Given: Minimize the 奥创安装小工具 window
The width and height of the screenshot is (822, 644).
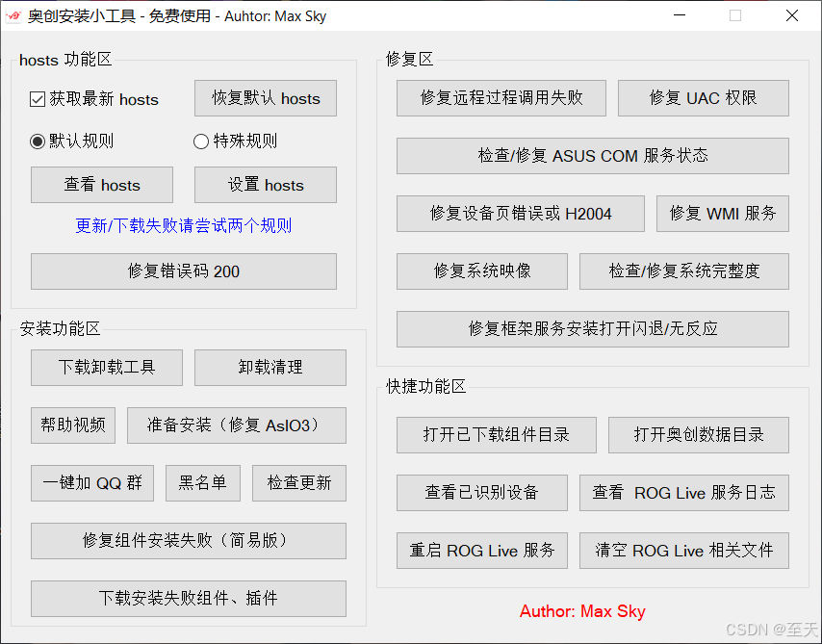Looking at the screenshot, I should pos(680,15).
